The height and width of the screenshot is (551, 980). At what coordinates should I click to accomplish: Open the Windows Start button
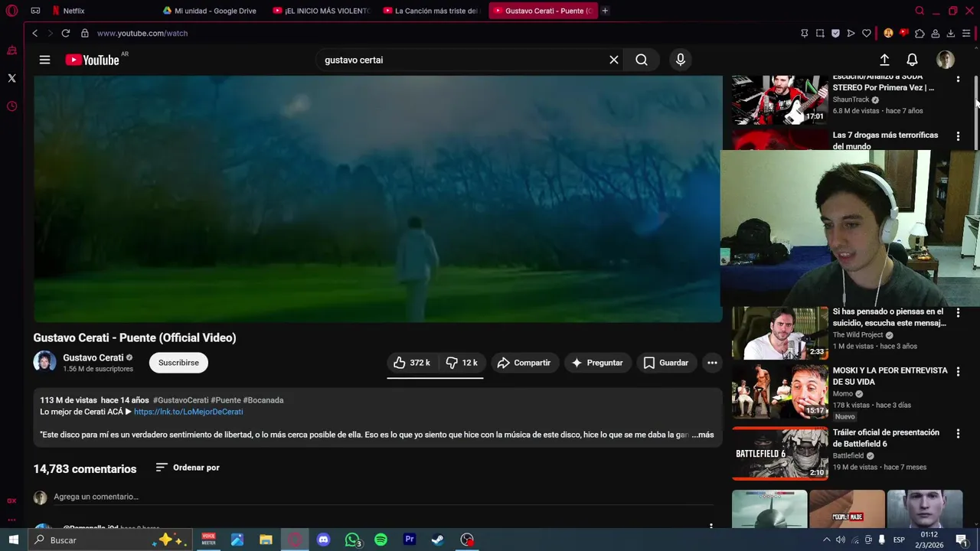pyautogui.click(x=13, y=540)
